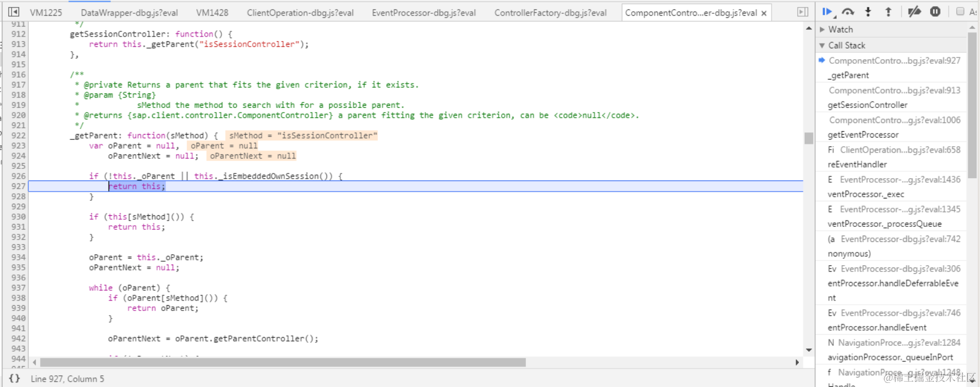Image resolution: width=980 pixels, height=387 pixels.
Task: Open ClientOperation-dbg.js?eval tab
Action: (300, 12)
